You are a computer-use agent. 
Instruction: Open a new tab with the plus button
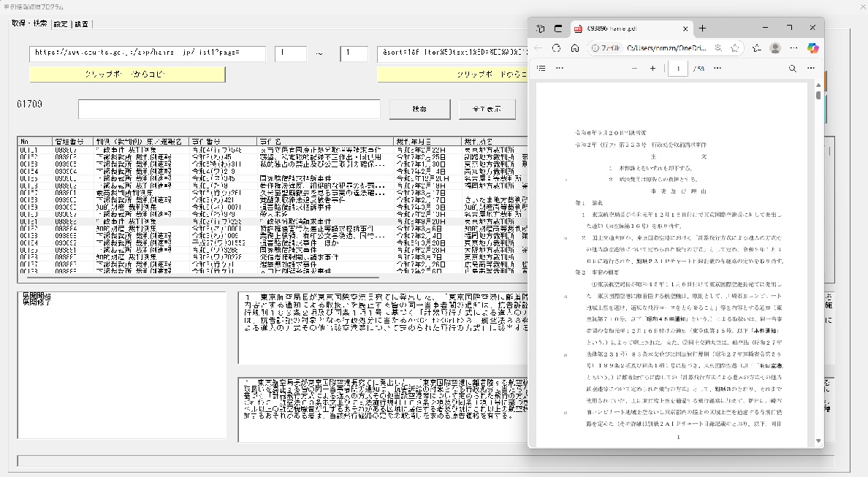(x=702, y=28)
